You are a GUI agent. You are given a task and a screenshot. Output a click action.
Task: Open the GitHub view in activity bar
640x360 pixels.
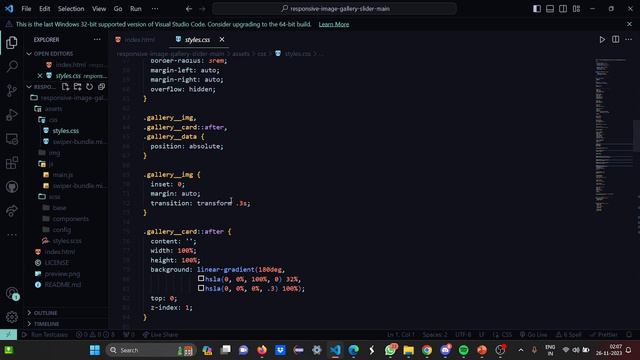tap(12, 187)
